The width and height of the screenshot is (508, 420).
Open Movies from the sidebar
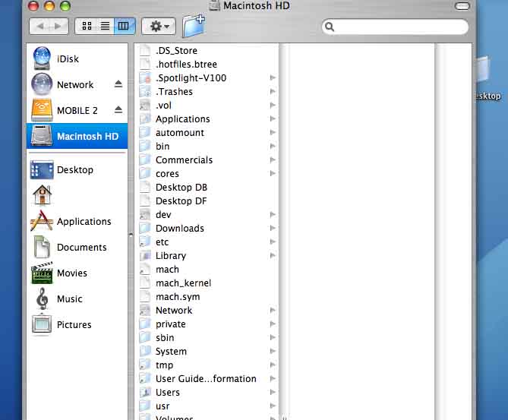pyautogui.click(x=77, y=273)
